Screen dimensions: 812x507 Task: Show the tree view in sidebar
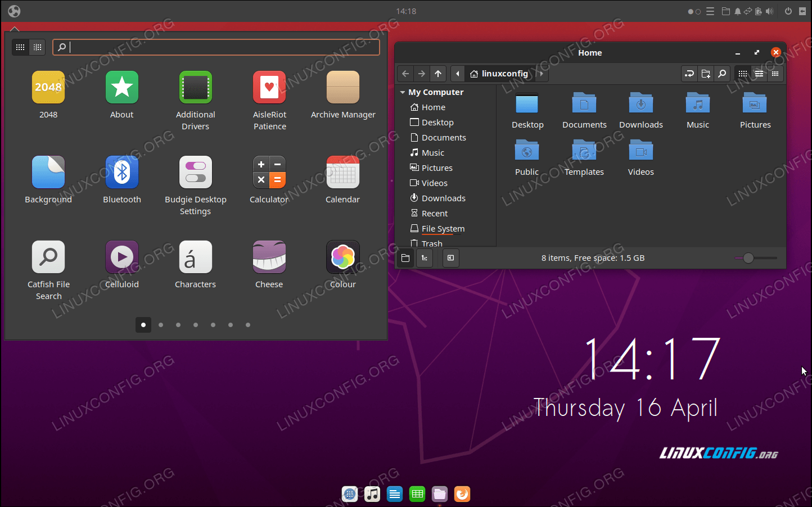pos(425,258)
